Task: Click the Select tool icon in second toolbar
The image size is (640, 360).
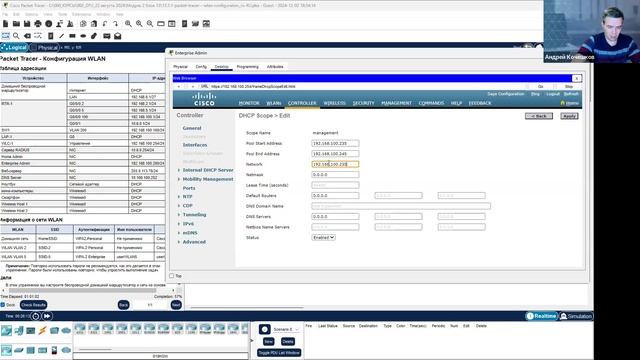Action: pyautogui.click(x=5, y=36)
